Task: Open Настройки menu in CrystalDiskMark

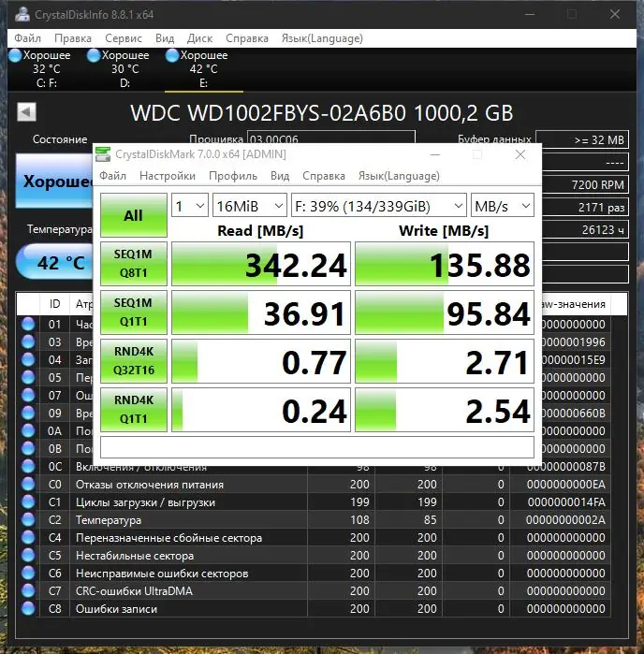Action: pos(168,176)
